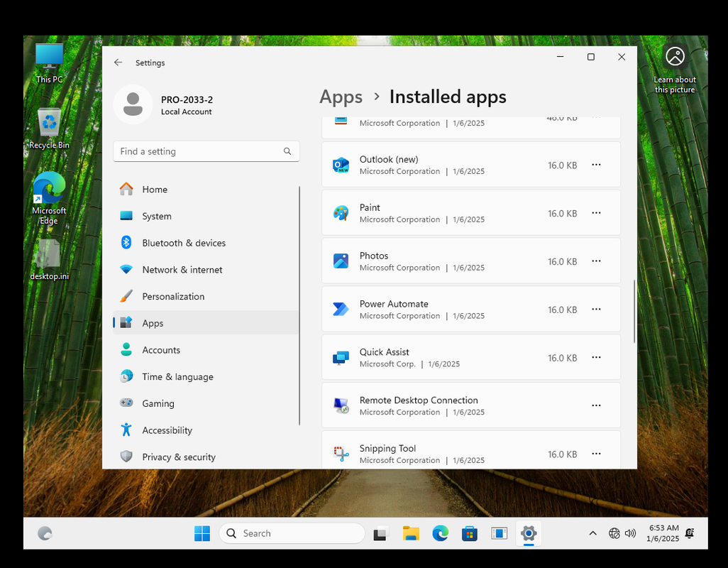Click the Remote Desktop Connection icon

(x=341, y=405)
